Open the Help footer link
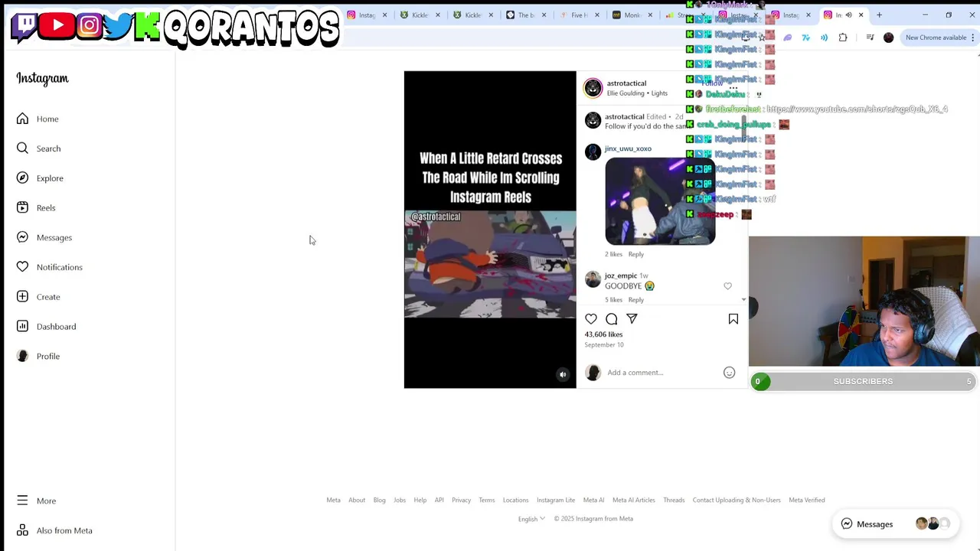980x551 pixels. 420,500
